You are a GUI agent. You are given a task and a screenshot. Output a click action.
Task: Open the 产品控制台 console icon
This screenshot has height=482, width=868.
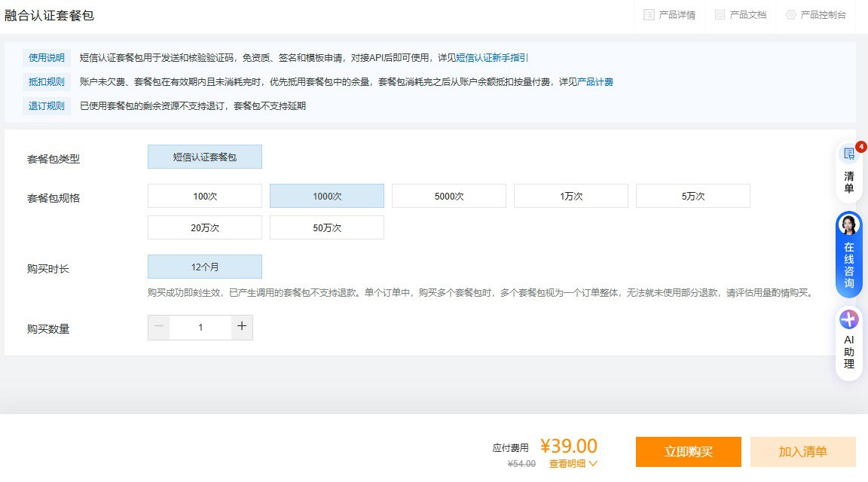click(790, 15)
